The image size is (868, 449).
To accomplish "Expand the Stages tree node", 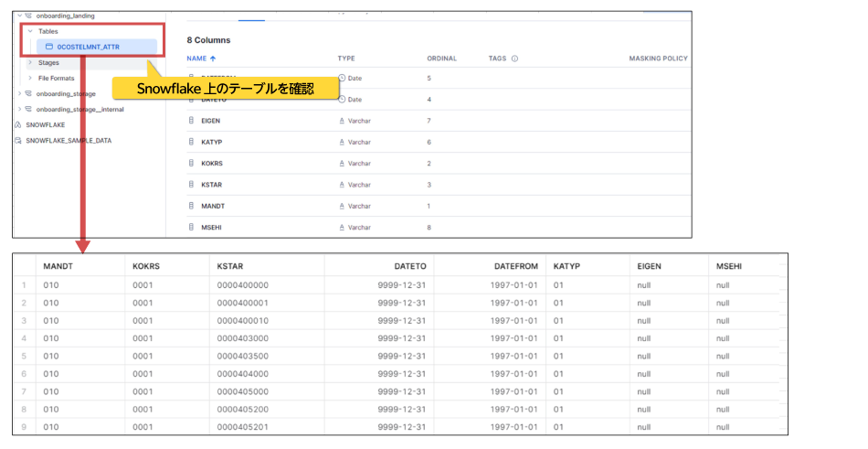I will point(30,62).
